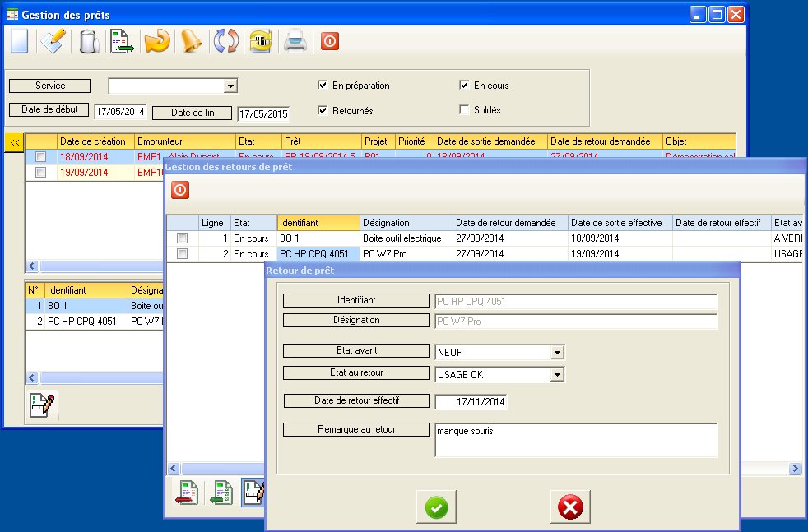Viewport: 808px width, 532px height.
Task: Click the checklist document with green arrow icon
Action: (x=221, y=493)
